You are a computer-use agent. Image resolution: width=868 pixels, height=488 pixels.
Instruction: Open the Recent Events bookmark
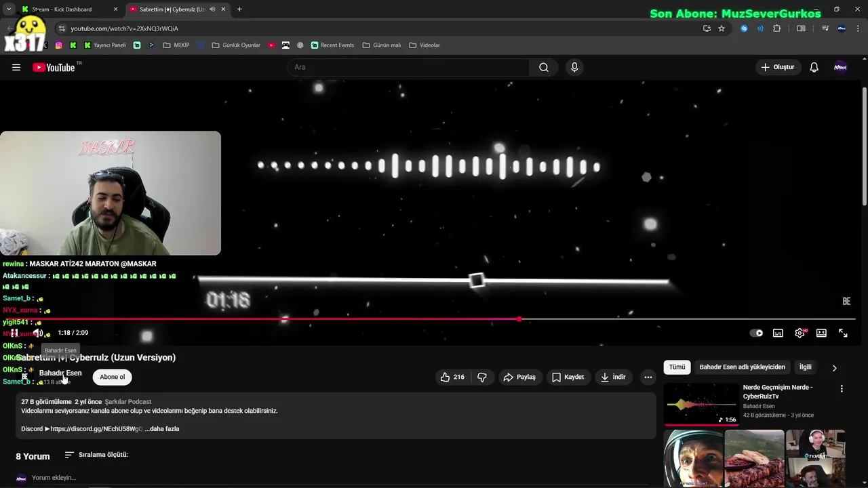(332, 45)
